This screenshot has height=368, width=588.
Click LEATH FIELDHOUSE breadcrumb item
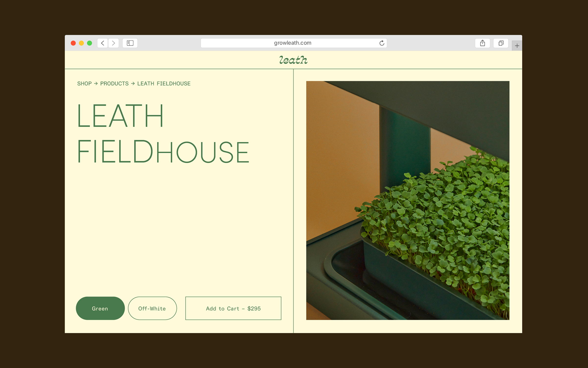(x=164, y=84)
